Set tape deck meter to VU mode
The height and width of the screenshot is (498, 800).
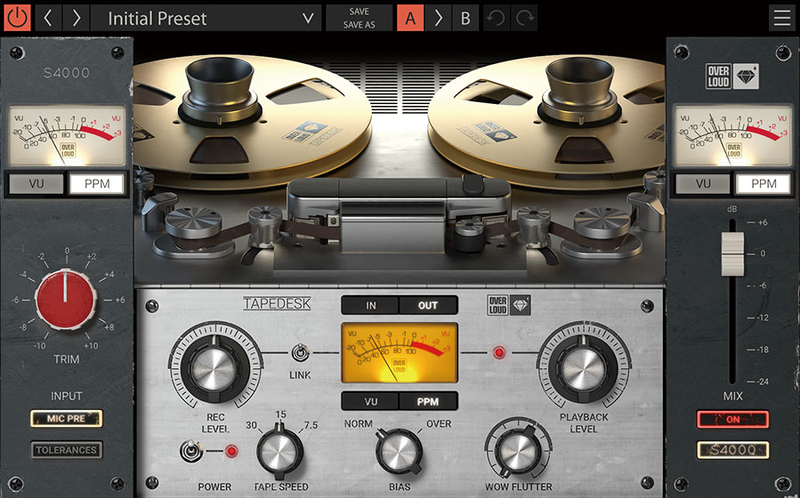pos(371,402)
